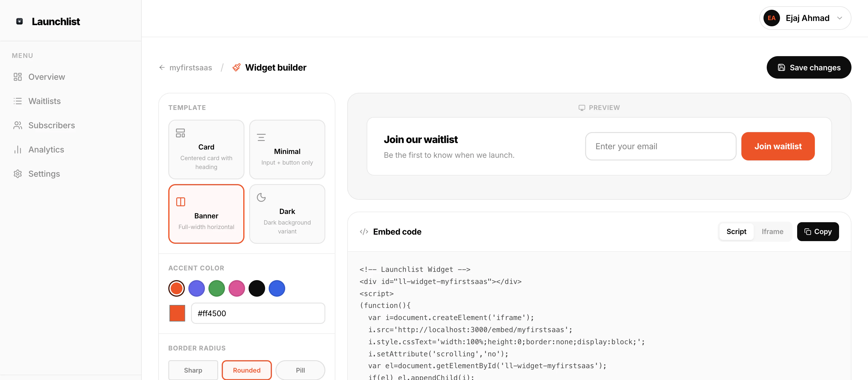The height and width of the screenshot is (380, 868).
Task: Switch to the Script embed tab
Action: pyautogui.click(x=736, y=232)
